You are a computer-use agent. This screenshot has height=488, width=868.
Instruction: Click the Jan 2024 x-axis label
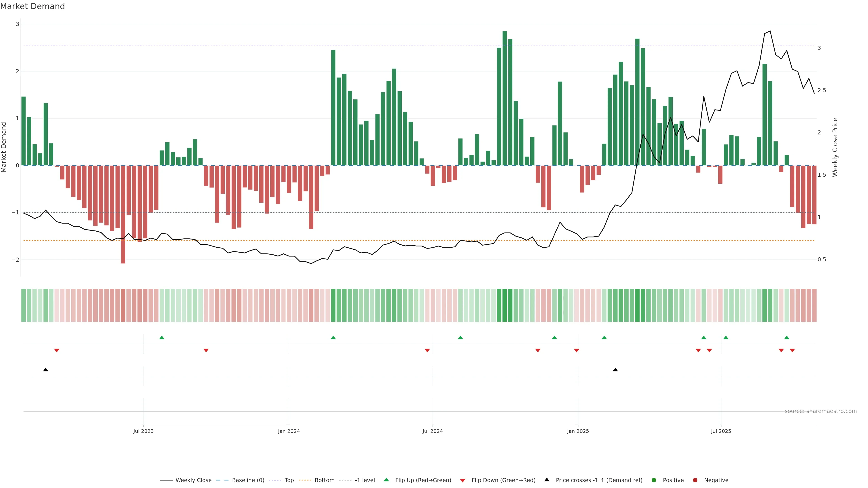tap(289, 431)
